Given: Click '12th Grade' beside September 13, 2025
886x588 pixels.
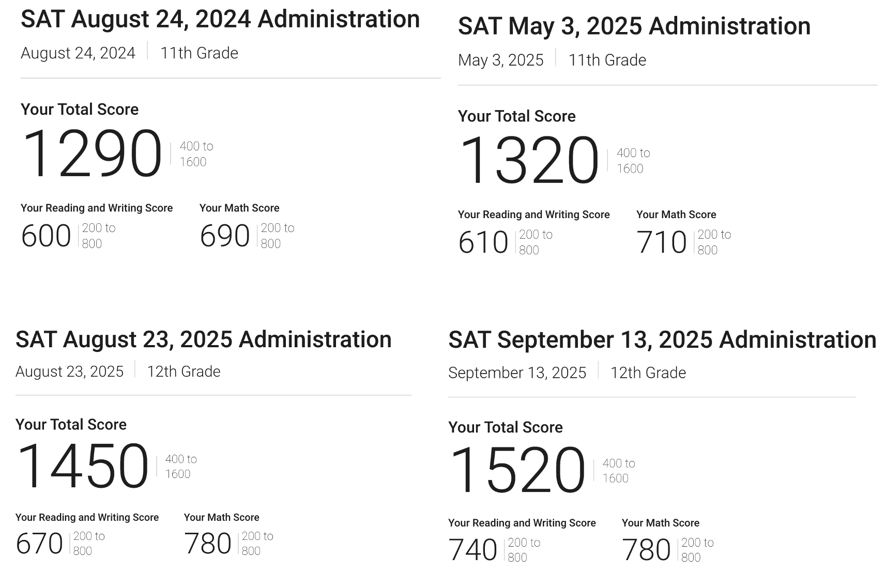Looking at the screenshot, I should coord(648,373).
